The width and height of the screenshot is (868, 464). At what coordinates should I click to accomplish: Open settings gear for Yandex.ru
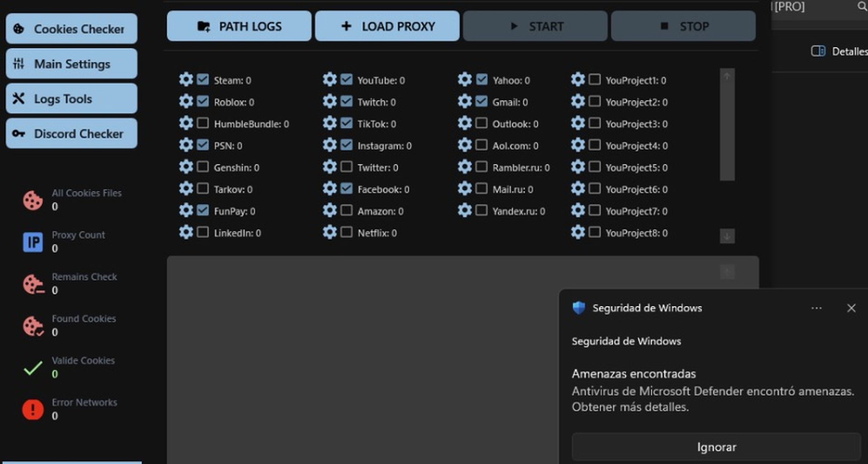[465, 210]
